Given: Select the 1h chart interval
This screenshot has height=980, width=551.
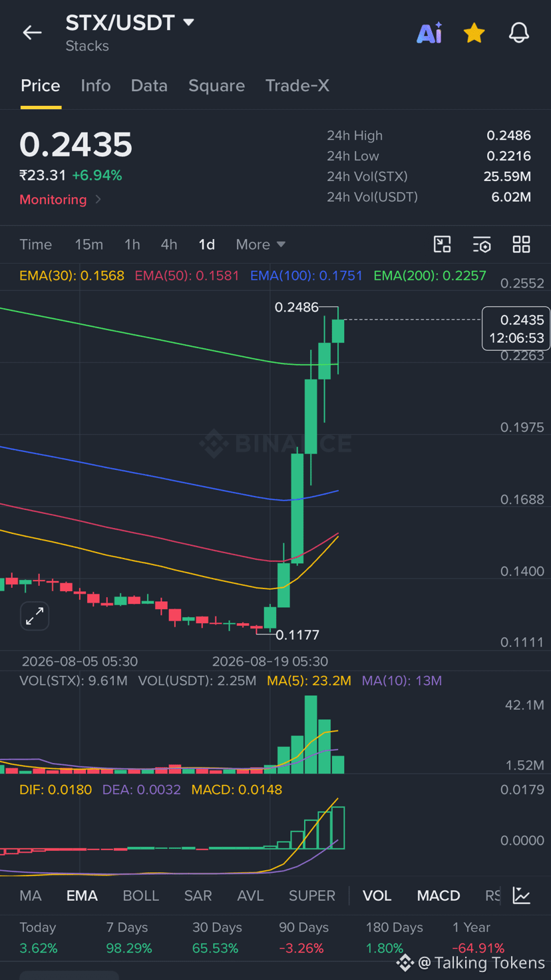Looking at the screenshot, I should click(132, 244).
